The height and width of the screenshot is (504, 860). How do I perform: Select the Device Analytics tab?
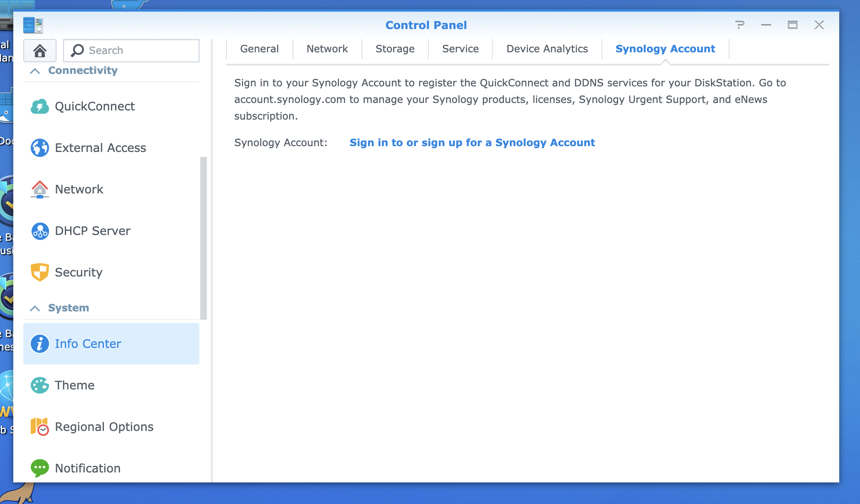coord(546,49)
